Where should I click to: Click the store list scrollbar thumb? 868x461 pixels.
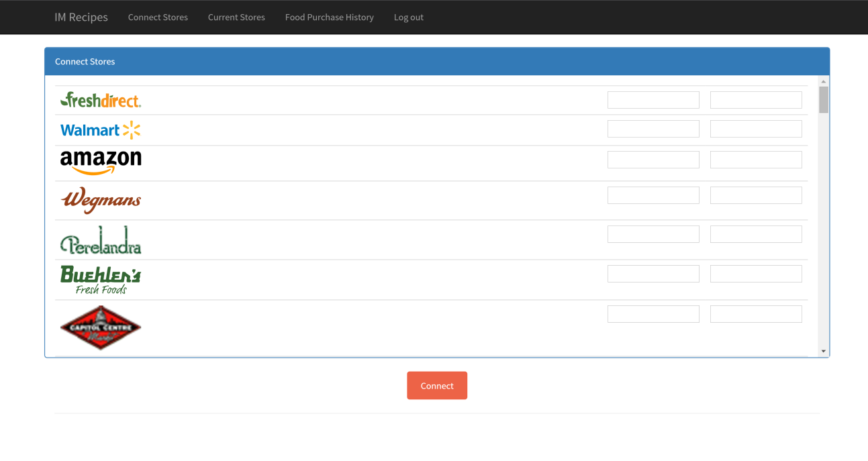coord(824,100)
